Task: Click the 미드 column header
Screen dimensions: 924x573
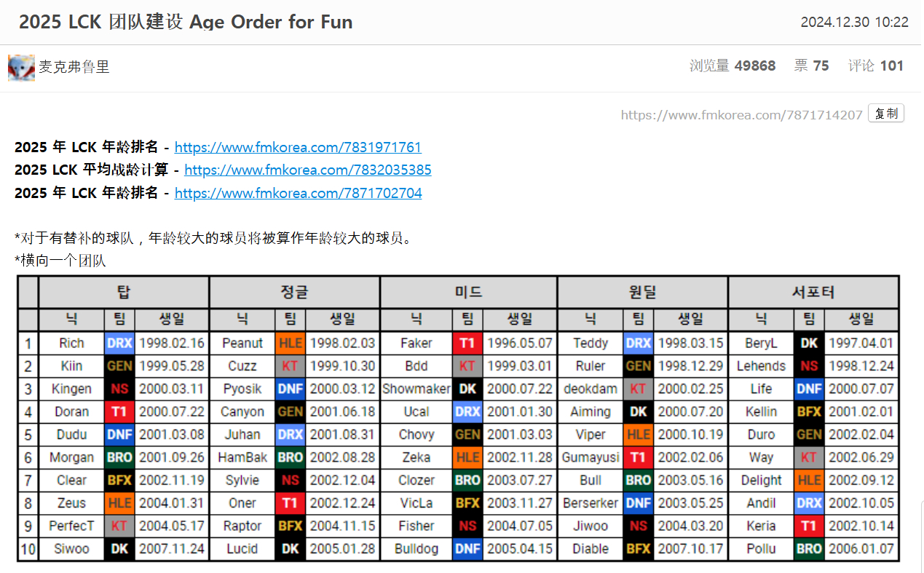Action: [468, 292]
